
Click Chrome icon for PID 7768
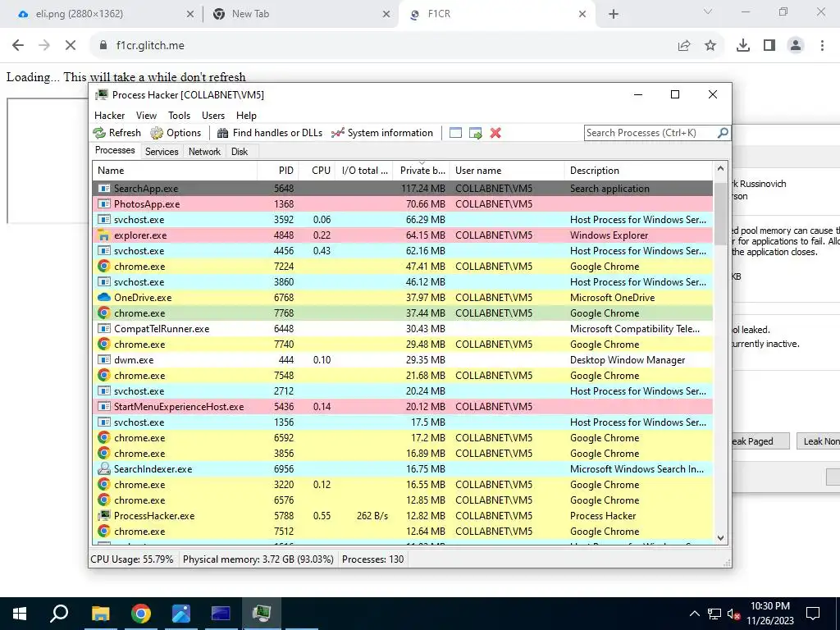pos(103,313)
